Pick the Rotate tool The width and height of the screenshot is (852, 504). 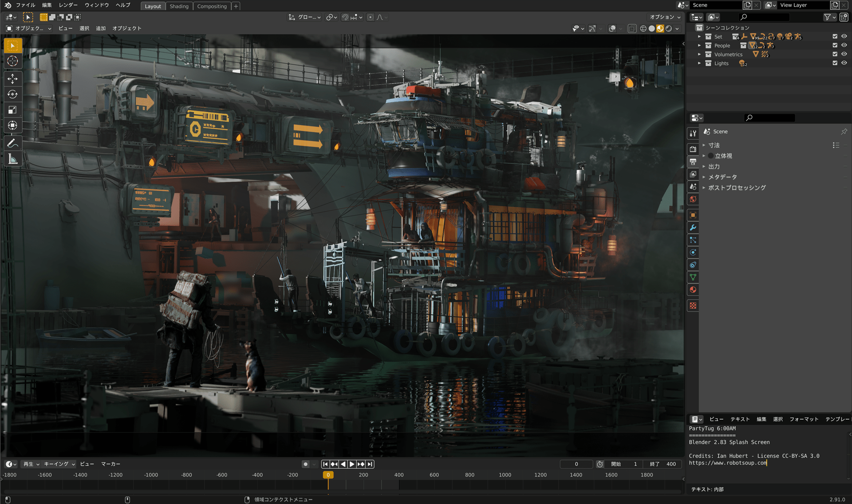12,94
